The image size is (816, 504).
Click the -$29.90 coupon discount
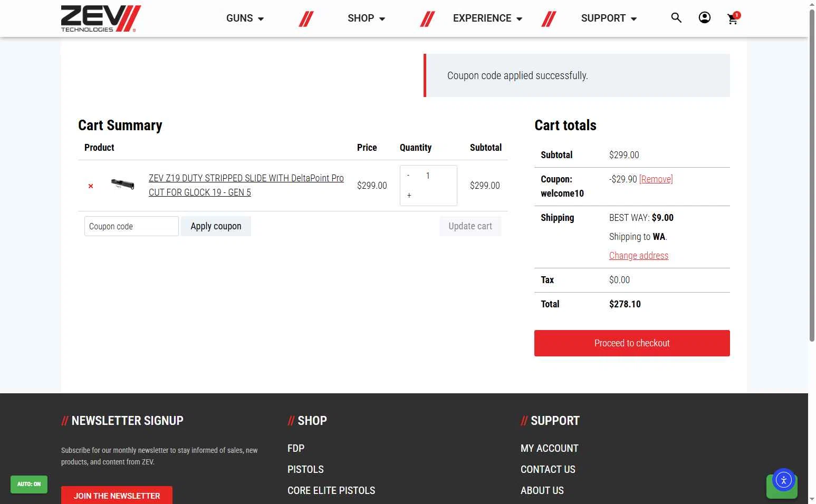tap(623, 179)
